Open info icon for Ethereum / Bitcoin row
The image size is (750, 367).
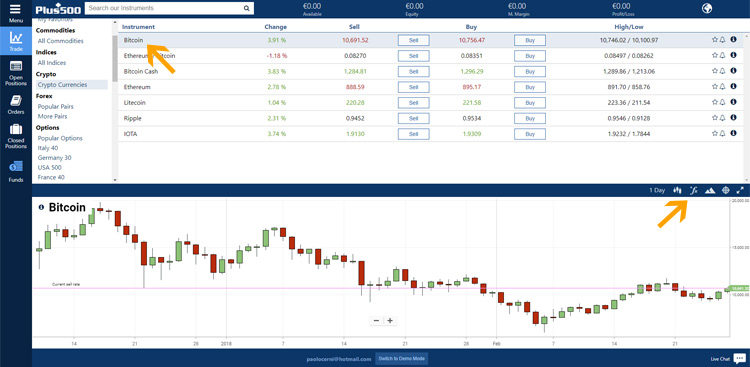733,56
